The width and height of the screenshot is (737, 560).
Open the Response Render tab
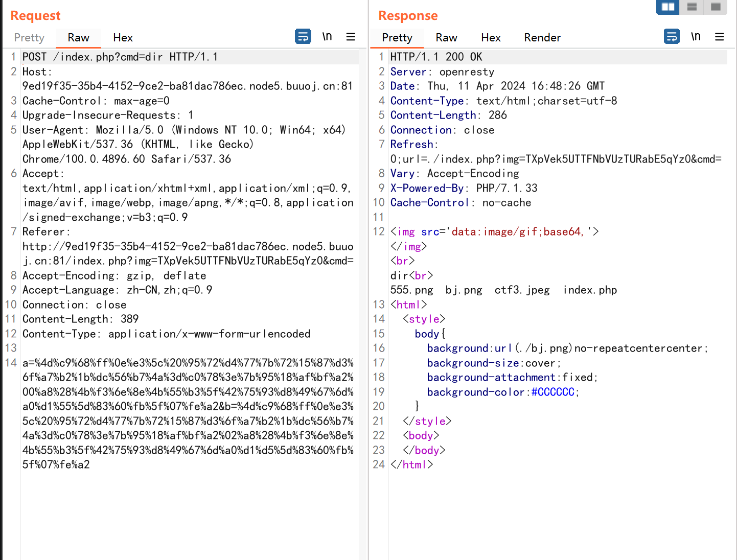click(x=542, y=38)
